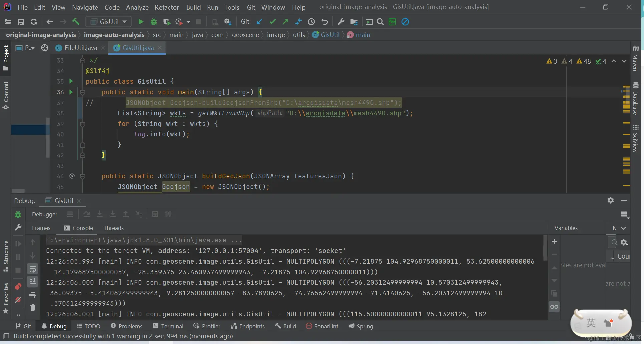Collapse buildGeoJson fold at line 44
The image size is (644, 344).
pos(83,176)
